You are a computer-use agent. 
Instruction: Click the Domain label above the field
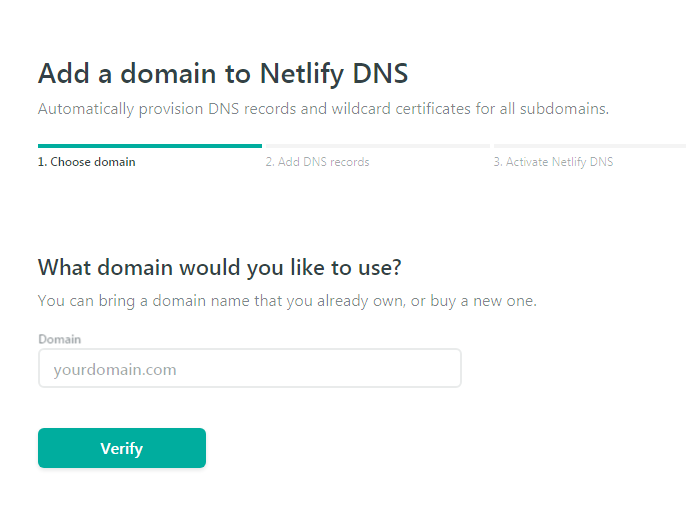pyautogui.click(x=60, y=339)
